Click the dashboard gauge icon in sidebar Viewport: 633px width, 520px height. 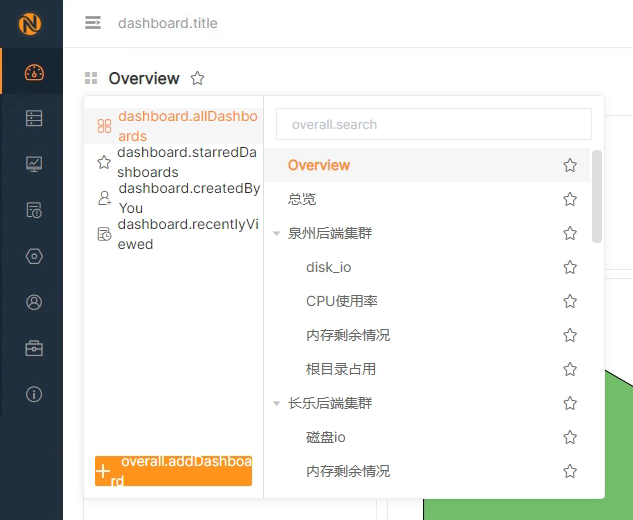(34, 72)
